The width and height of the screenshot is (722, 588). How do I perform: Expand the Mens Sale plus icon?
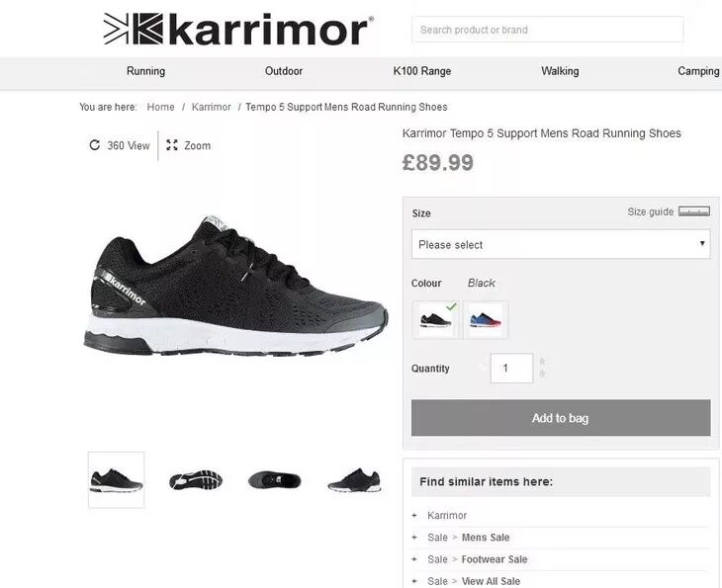(414, 538)
